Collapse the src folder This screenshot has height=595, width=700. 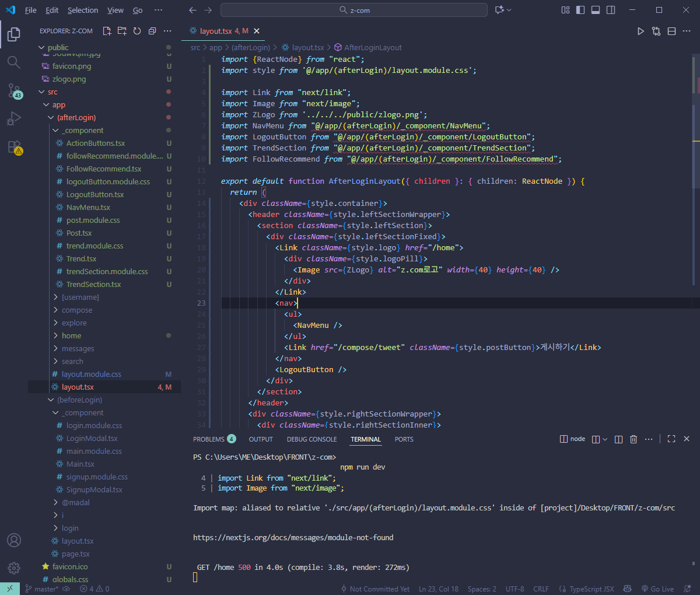coord(104,92)
